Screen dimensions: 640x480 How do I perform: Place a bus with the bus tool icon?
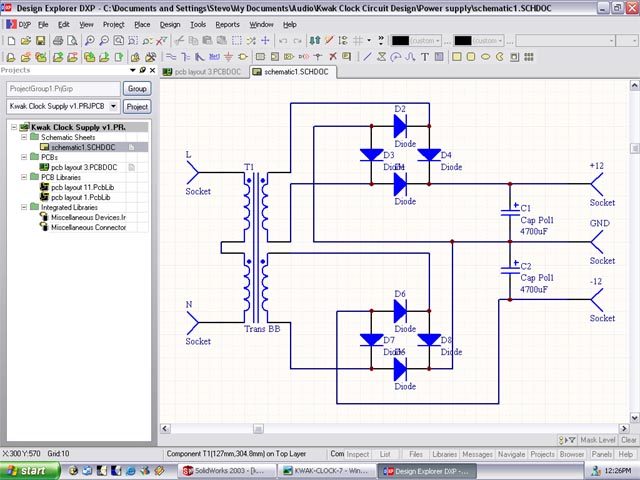pos(186,57)
